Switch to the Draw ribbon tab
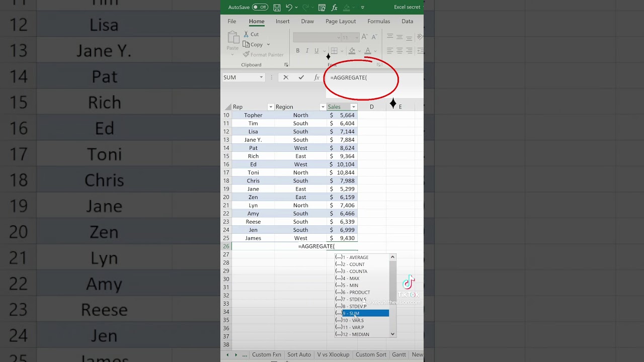The height and width of the screenshot is (362, 644). (x=307, y=21)
